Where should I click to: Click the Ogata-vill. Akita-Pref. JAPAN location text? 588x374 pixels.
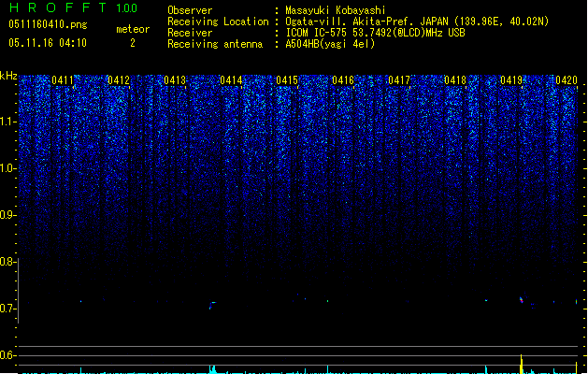pos(417,22)
